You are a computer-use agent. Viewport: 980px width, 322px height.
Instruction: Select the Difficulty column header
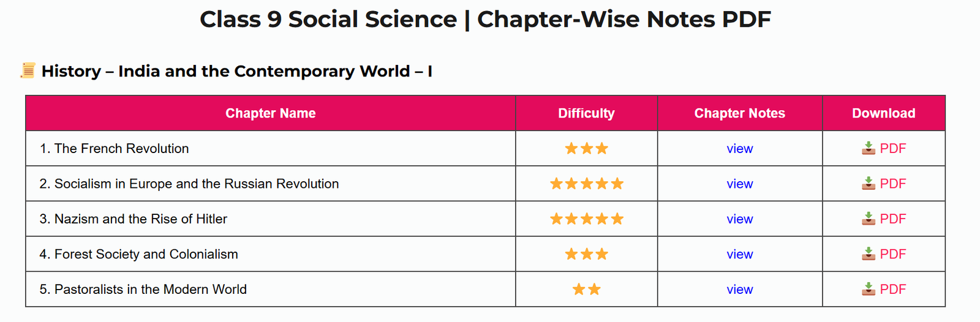[586, 113]
